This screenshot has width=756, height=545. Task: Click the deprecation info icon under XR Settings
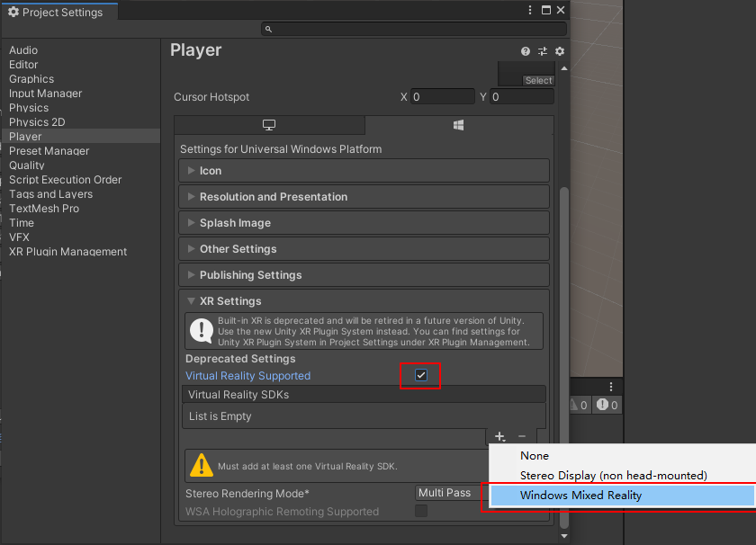[x=201, y=331]
